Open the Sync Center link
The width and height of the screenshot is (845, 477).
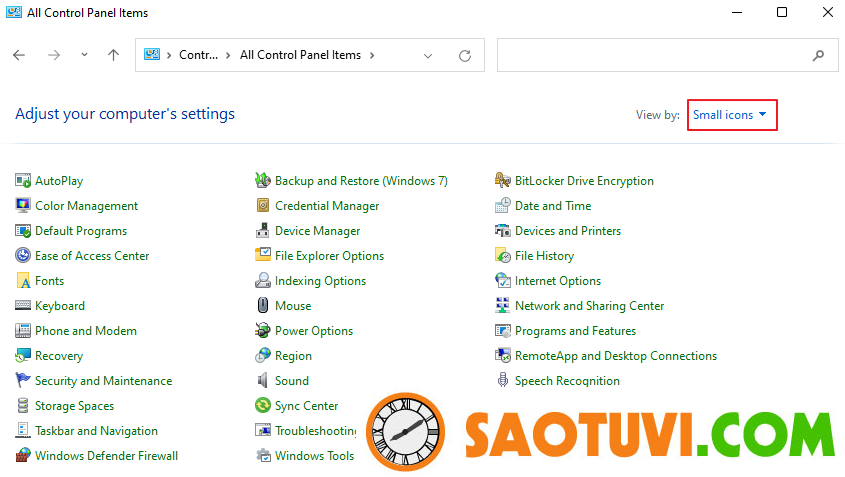coord(307,405)
